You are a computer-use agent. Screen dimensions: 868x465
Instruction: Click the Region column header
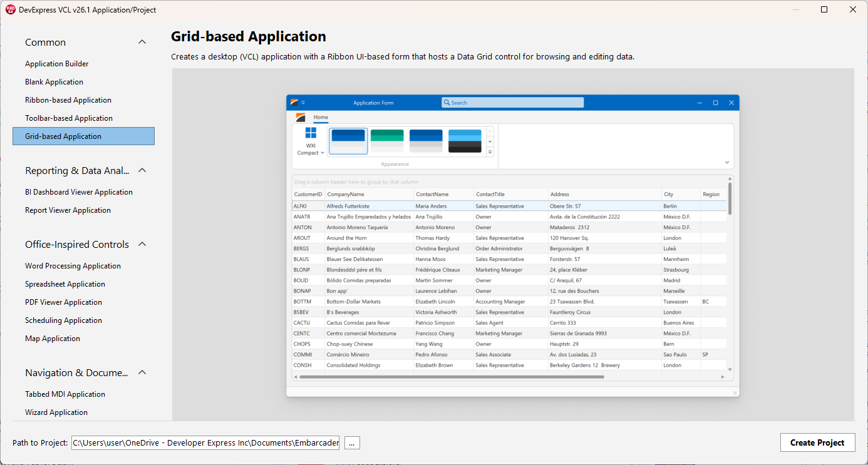pyautogui.click(x=713, y=194)
